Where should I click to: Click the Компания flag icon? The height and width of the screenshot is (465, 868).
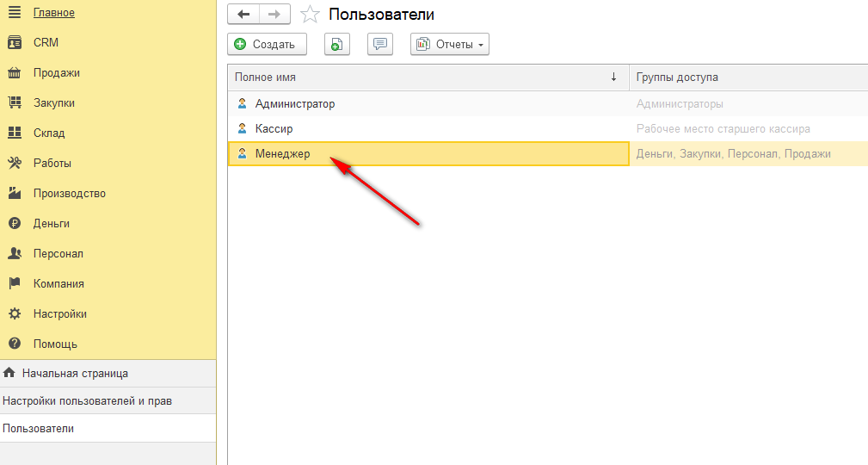(15, 283)
